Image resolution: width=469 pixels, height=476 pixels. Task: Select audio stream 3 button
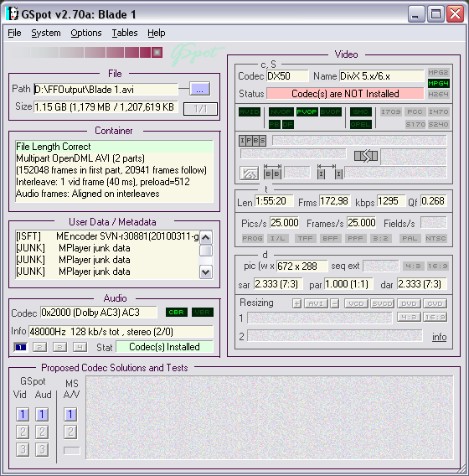pos(59,347)
